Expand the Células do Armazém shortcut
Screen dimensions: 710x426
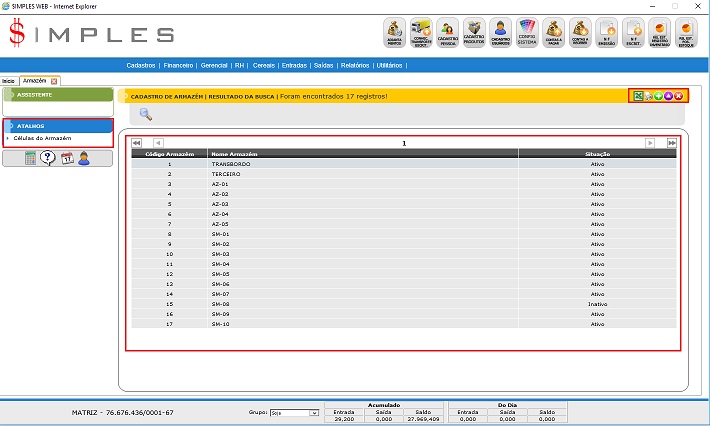tap(45, 138)
